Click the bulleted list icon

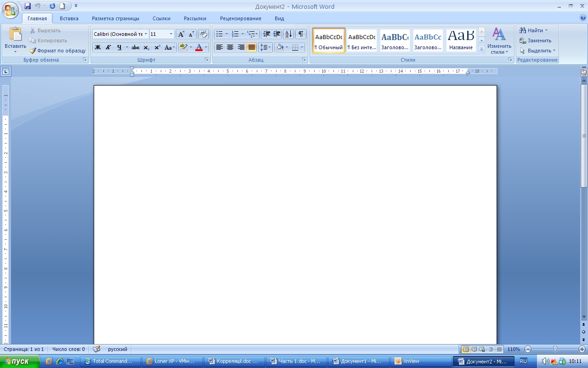pos(220,34)
